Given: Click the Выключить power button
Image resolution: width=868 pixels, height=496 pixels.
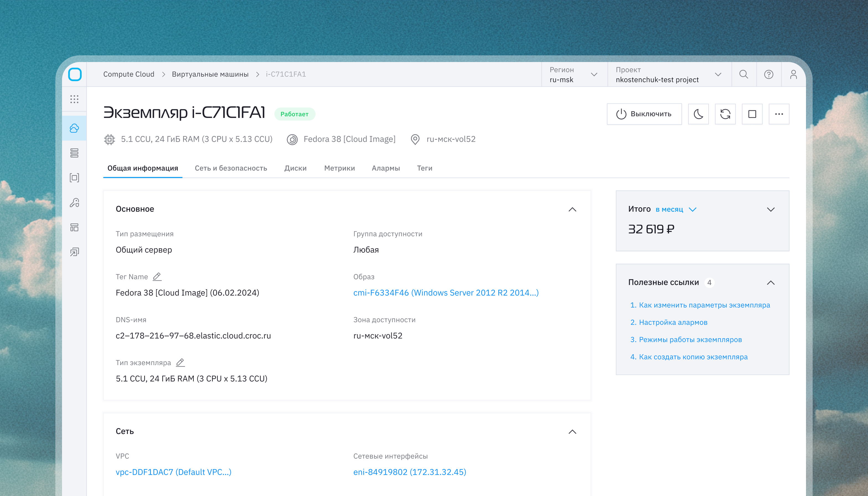Looking at the screenshot, I should coord(644,114).
